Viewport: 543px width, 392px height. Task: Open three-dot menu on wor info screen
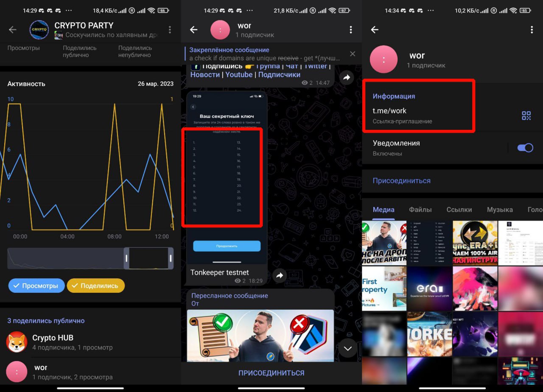point(532,29)
